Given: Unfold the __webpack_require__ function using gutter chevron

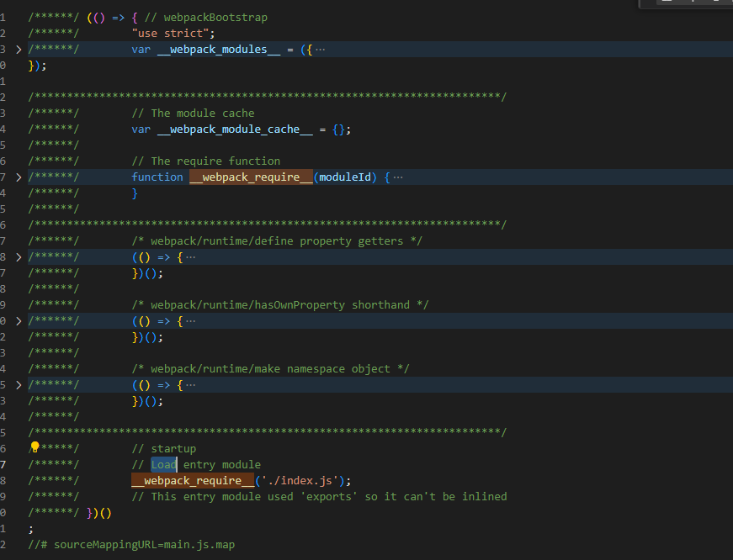Looking at the screenshot, I should pyautogui.click(x=19, y=177).
